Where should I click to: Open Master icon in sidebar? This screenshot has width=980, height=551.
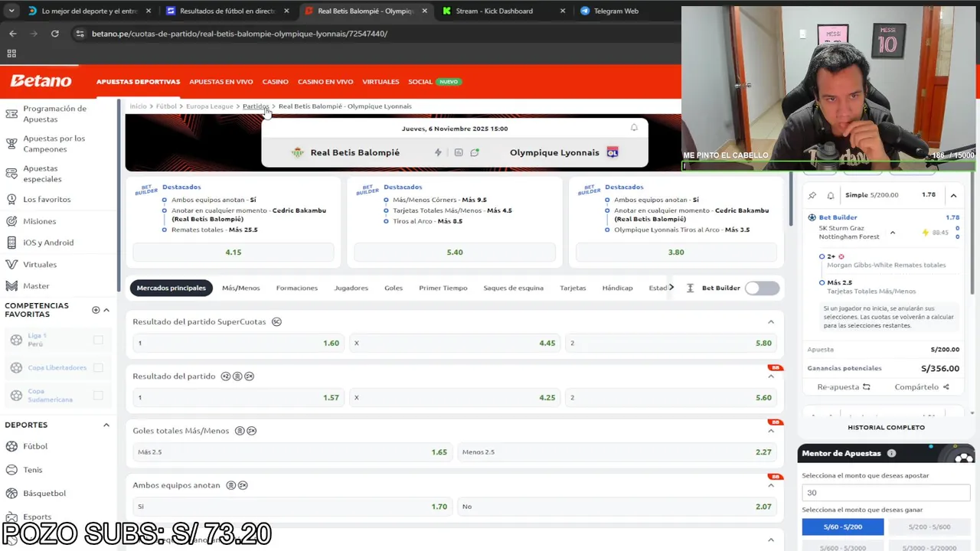(11, 285)
